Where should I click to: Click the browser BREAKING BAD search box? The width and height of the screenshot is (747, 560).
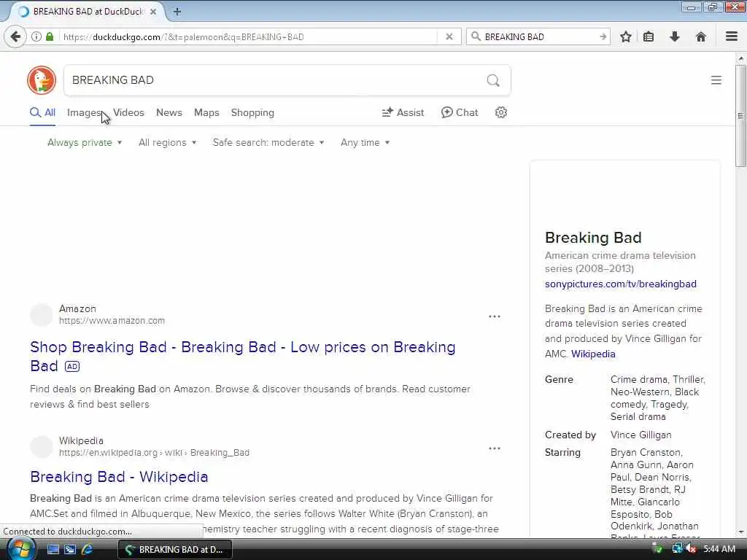[540, 36]
